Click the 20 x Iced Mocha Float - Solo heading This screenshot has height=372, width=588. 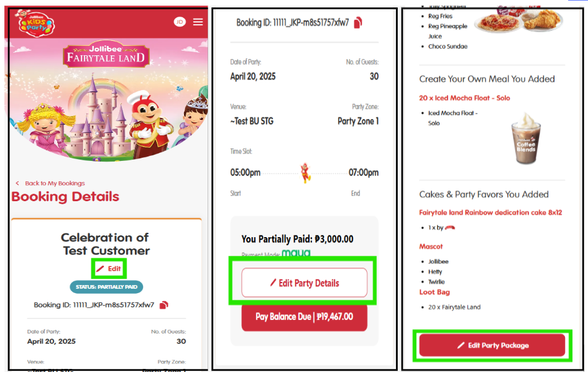(x=464, y=98)
